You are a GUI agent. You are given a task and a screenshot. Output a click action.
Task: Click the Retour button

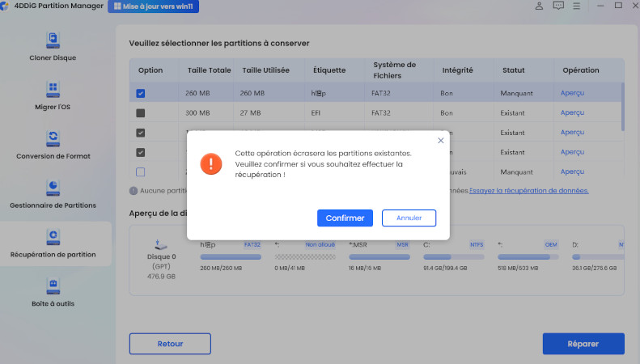point(170,344)
